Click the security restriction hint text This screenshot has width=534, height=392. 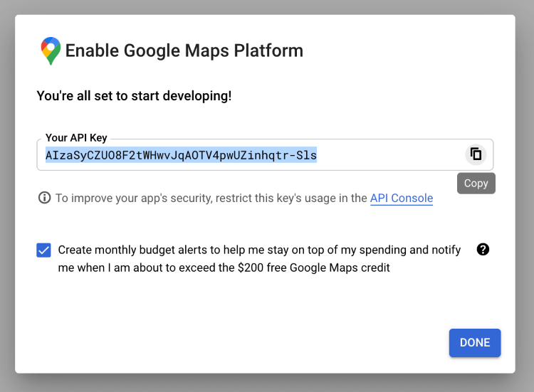(x=211, y=198)
